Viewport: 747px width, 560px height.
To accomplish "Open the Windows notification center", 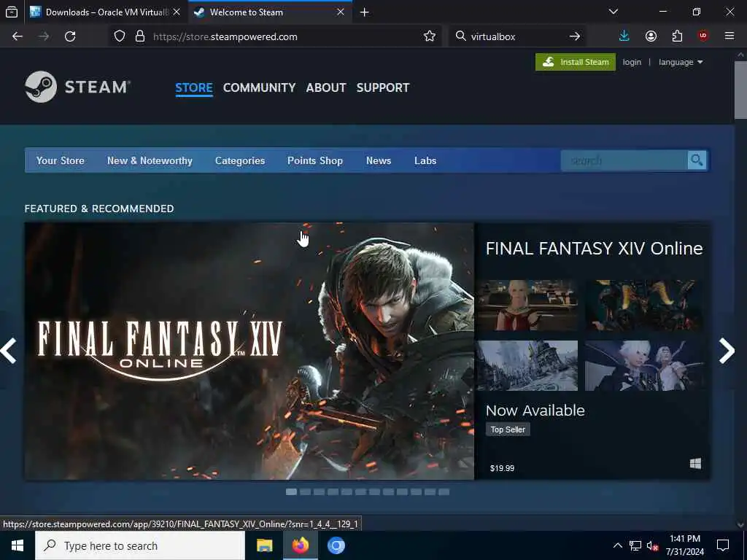I will click(723, 545).
